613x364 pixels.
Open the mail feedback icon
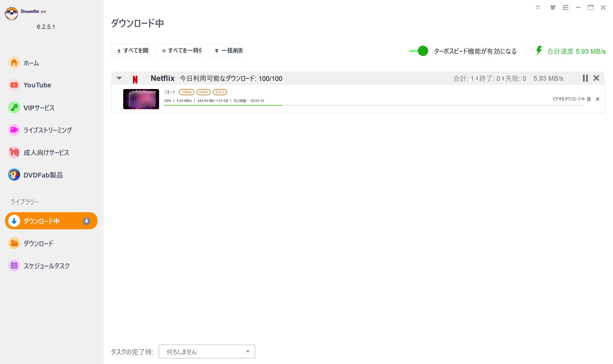(x=538, y=7)
